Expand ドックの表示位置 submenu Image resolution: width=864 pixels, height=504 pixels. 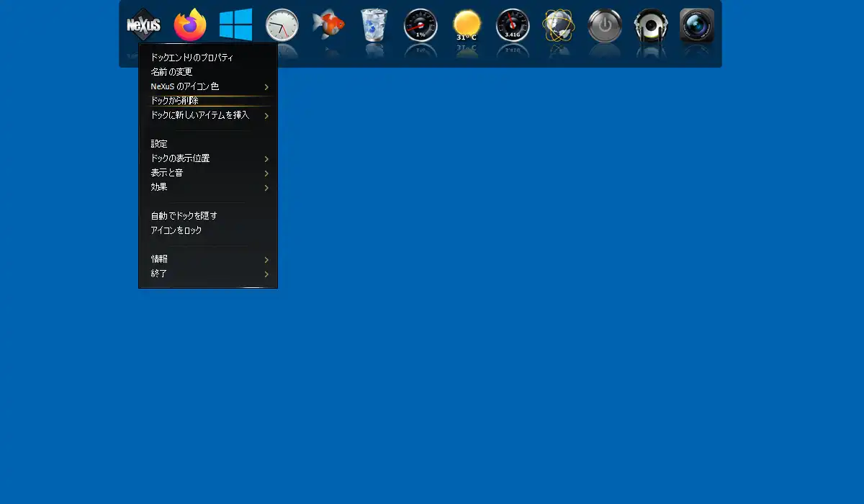coord(208,158)
